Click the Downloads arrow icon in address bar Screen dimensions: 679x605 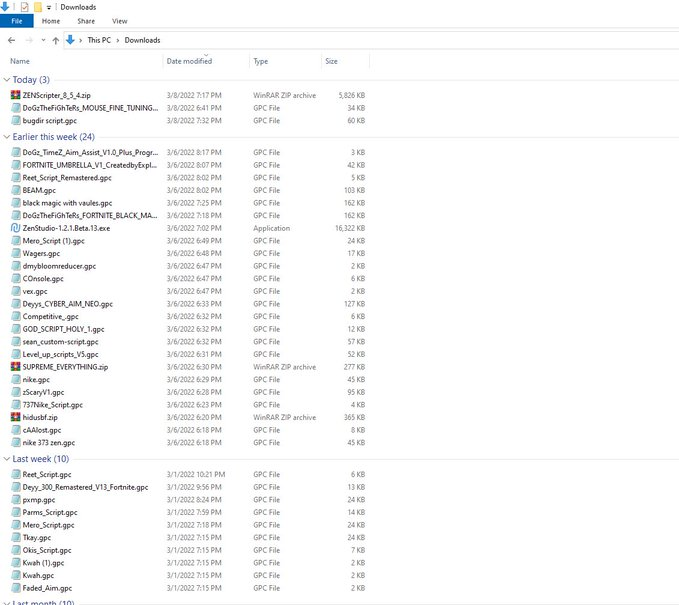[70, 40]
